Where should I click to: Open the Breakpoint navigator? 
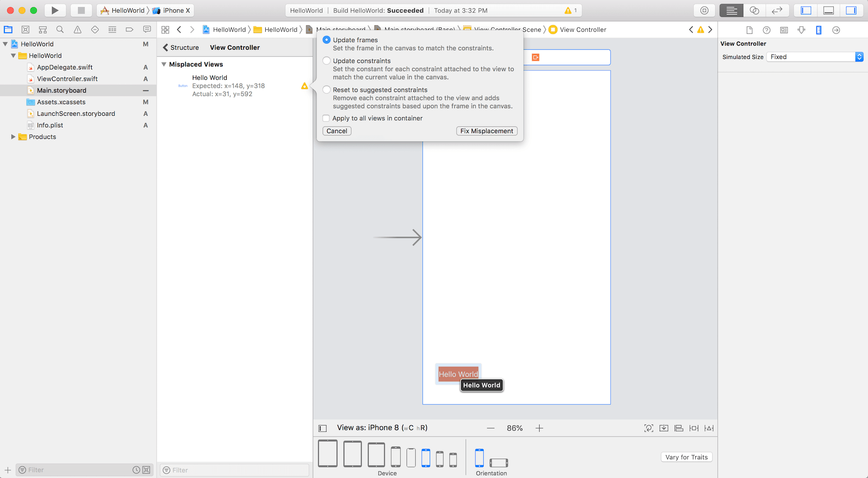click(x=129, y=29)
